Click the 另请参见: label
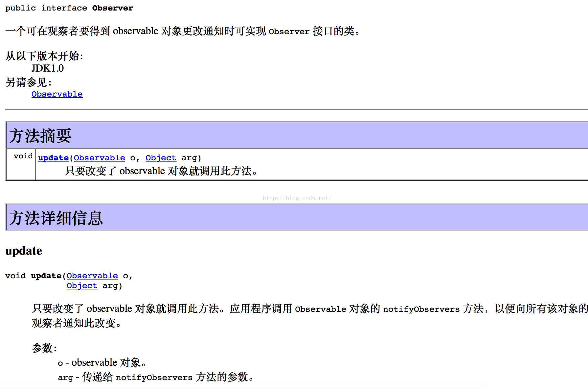The height and width of the screenshot is (389, 588). [29, 82]
